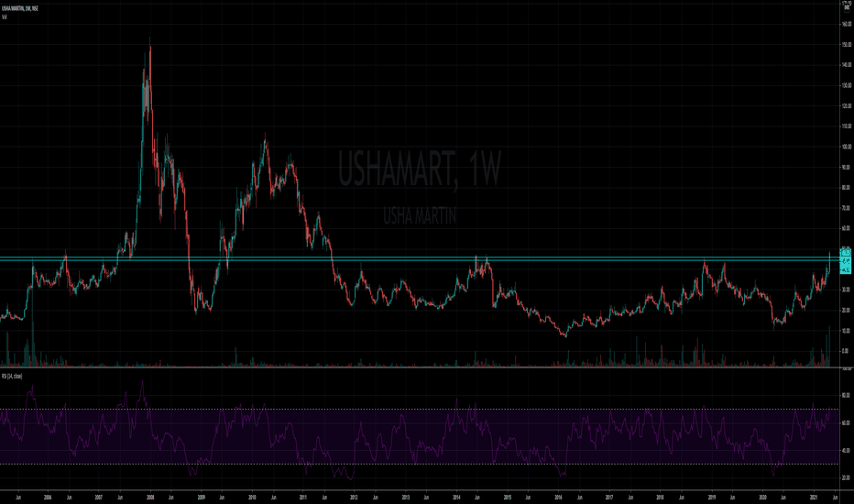The width and height of the screenshot is (854, 504).
Task: Click the 130.00 price axis label
Action: (x=847, y=85)
